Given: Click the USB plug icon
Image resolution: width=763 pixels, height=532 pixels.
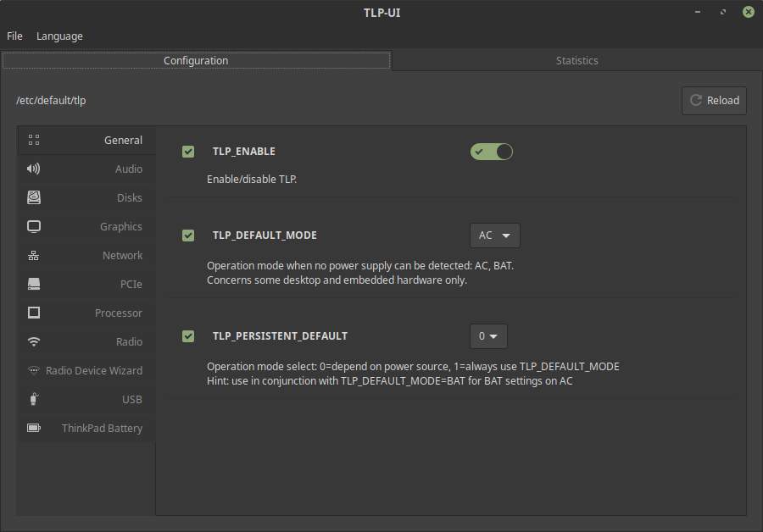Looking at the screenshot, I should click(x=34, y=399).
